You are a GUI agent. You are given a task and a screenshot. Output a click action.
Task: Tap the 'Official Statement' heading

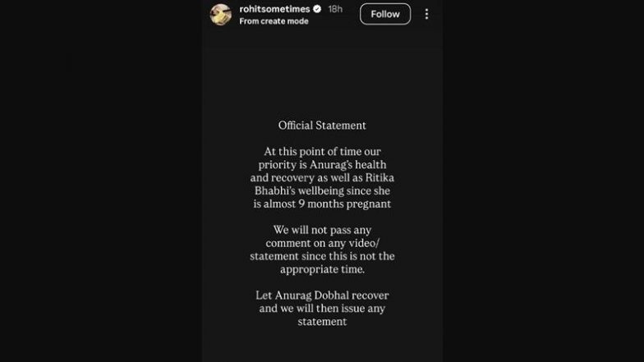[322, 126]
